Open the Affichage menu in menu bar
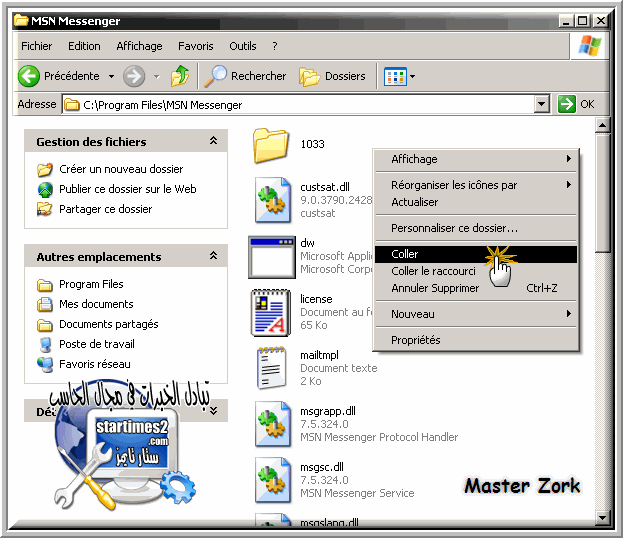 [x=139, y=46]
